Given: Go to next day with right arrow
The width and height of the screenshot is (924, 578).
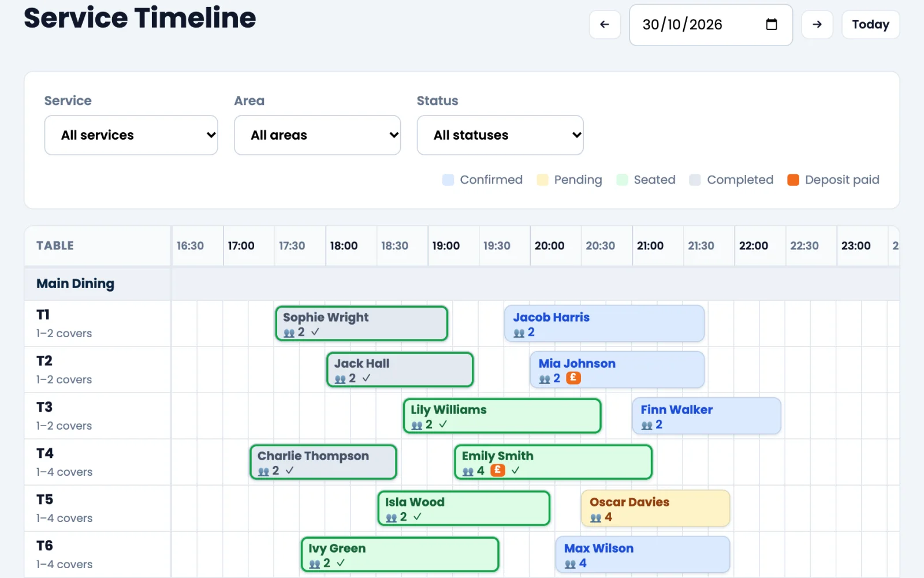Looking at the screenshot, I should [x=817, y=24].
